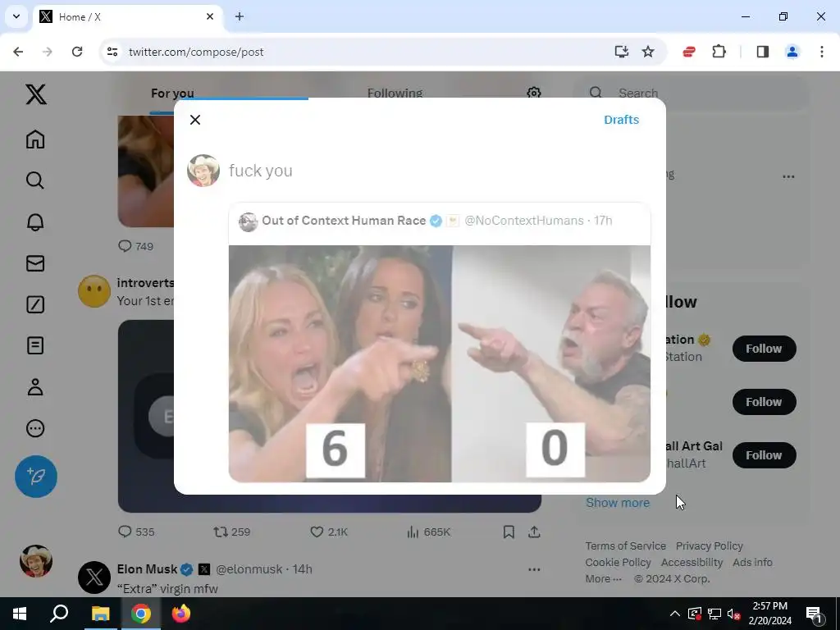840x630 pixels.
Task: Switch to For you tab
Action: pyautogui.click(x=172, y=94)
